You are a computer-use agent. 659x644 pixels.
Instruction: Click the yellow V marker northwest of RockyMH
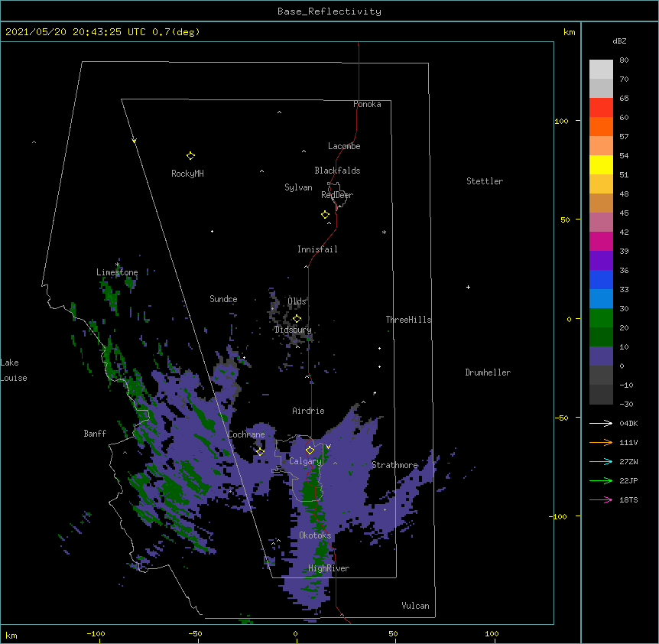[x=134, y=141]
